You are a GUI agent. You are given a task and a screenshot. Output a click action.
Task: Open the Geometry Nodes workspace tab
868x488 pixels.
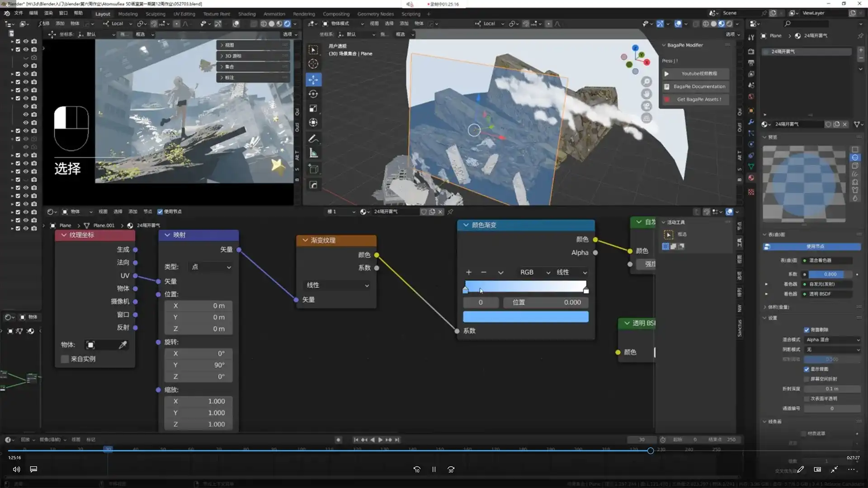[375, 14]
